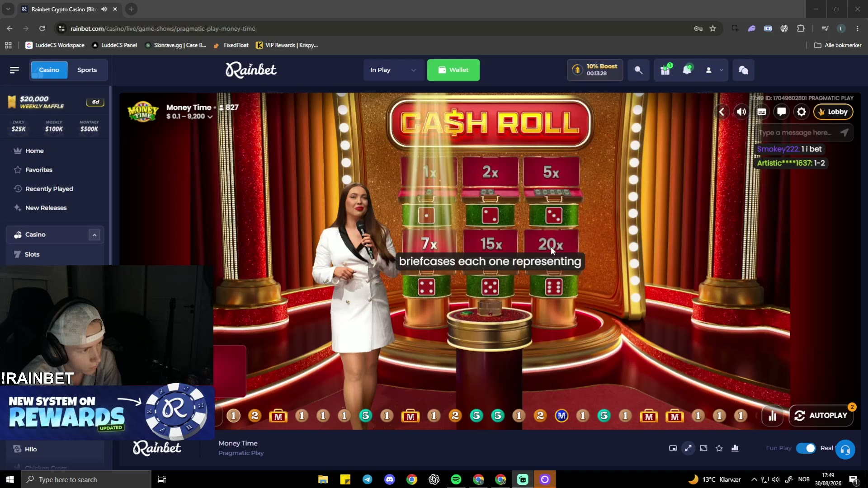Open File Explorer from the taskbar

(323, 479)
